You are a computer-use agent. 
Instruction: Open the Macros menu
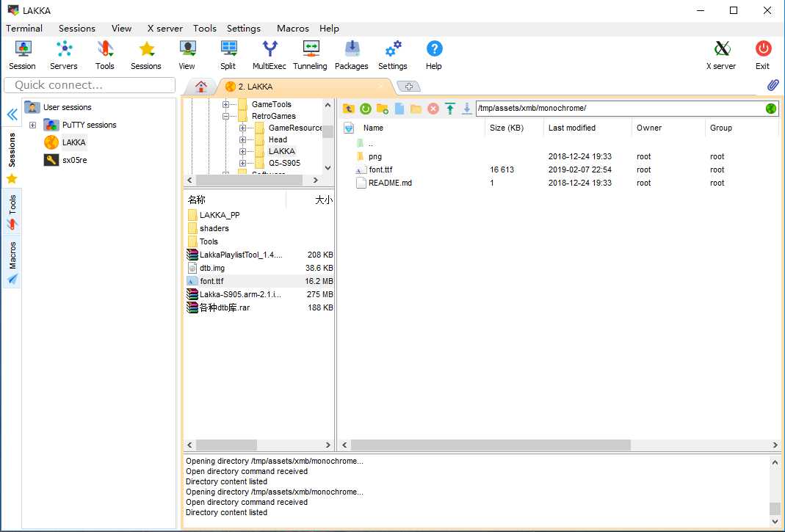293,29
